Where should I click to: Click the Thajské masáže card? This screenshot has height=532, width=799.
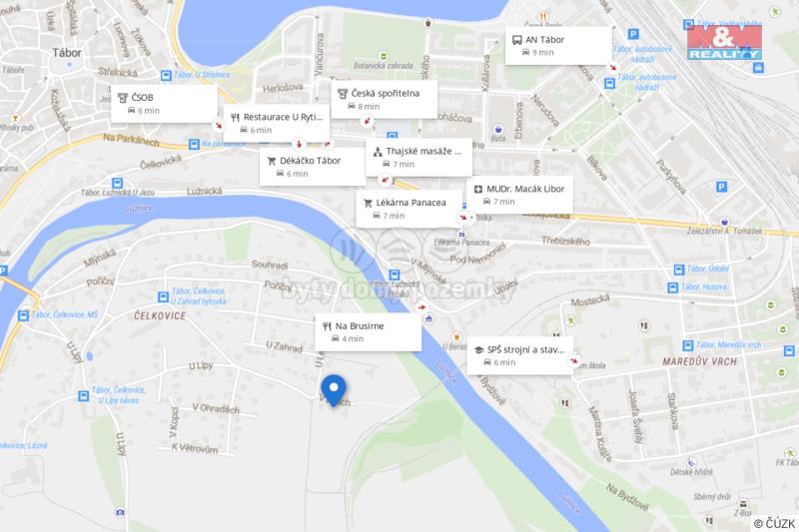tap(418, 158)
